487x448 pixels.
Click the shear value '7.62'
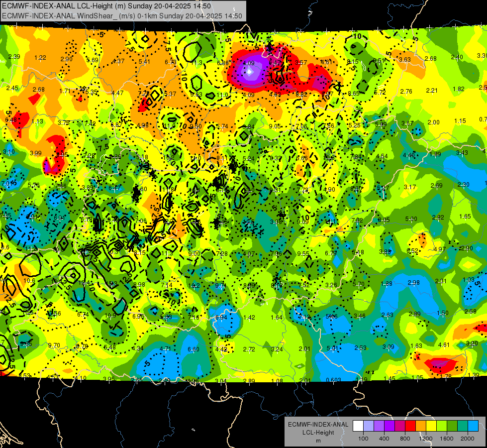(357, 221)
